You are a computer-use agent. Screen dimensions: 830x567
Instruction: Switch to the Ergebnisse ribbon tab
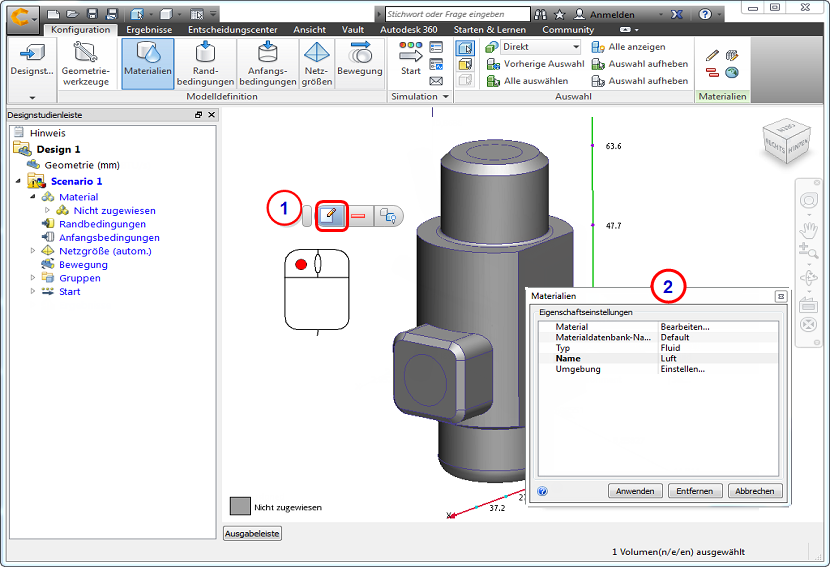click(x=149, y=30)
